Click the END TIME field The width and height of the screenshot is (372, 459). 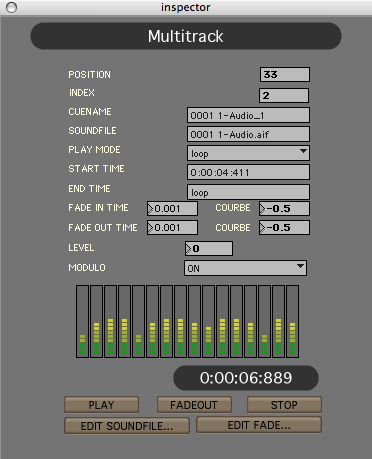point(248,192)
